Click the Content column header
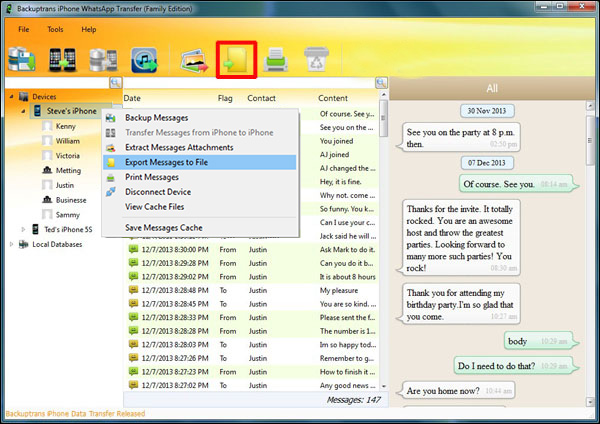 click(x=333, y=98)
